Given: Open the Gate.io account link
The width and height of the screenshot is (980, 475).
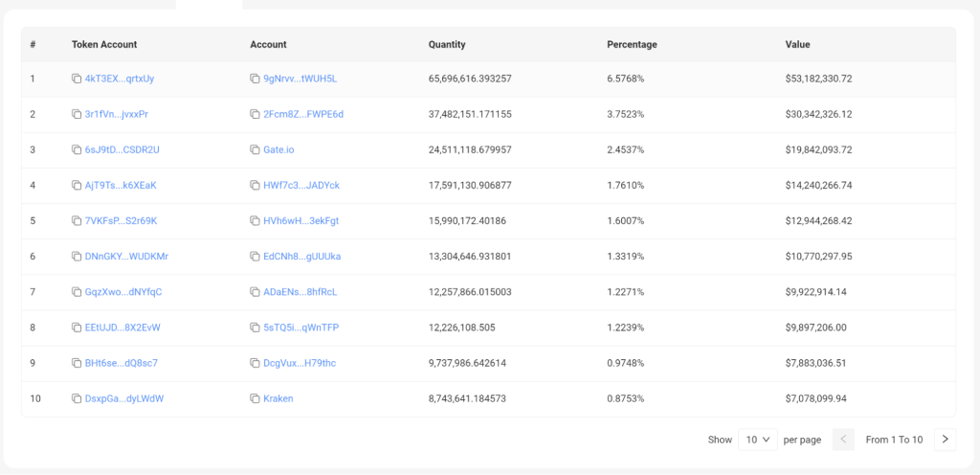Looking at the screenshot, I should click(280, 149).
